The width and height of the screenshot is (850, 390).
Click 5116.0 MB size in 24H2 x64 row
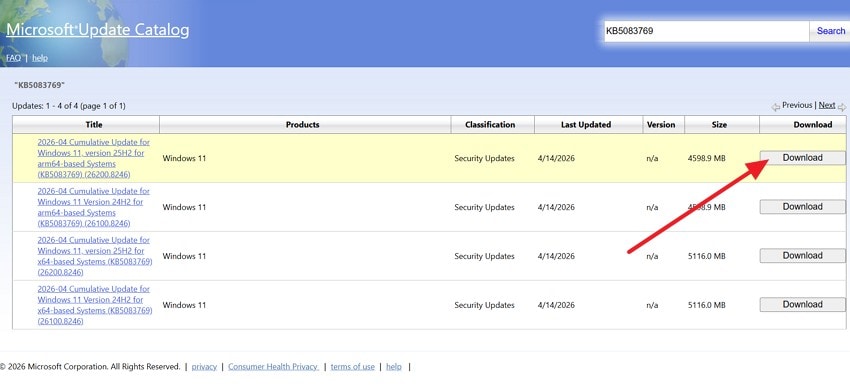[706, 305]
